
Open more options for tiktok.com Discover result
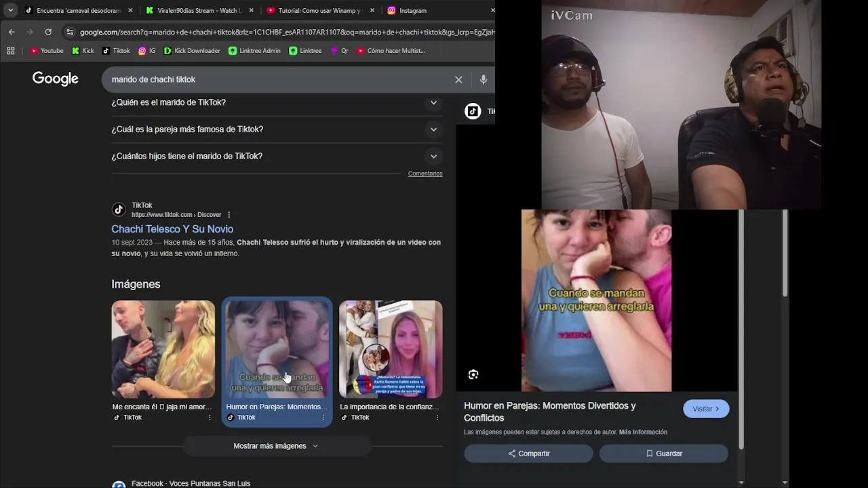[229, 215]
